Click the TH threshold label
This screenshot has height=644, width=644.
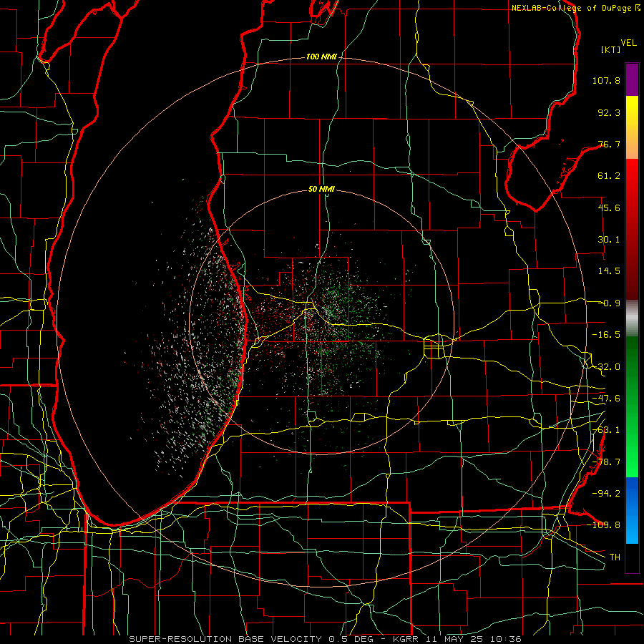[615, 557]
